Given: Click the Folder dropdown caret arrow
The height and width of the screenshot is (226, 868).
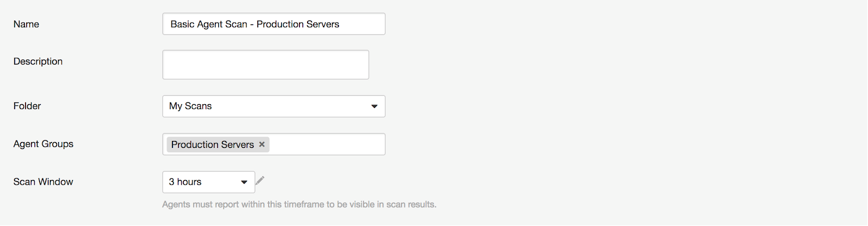Looking at the screenshot, I should pyautogui.click(x=374, y=106).
